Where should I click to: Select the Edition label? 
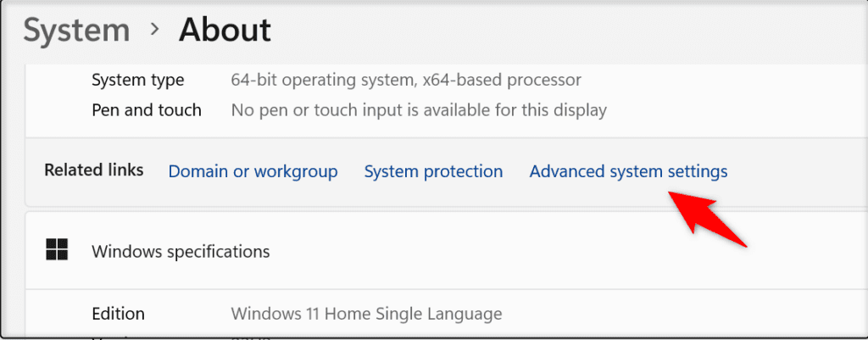pos(119,314)
